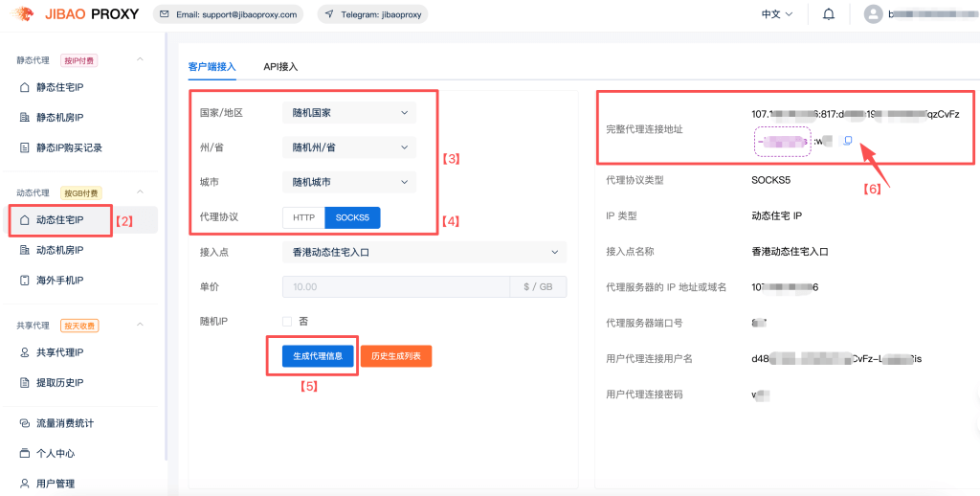Collapse the 动态代理 sidebar section
Screen dimensions: 980x496
(140, 192)
